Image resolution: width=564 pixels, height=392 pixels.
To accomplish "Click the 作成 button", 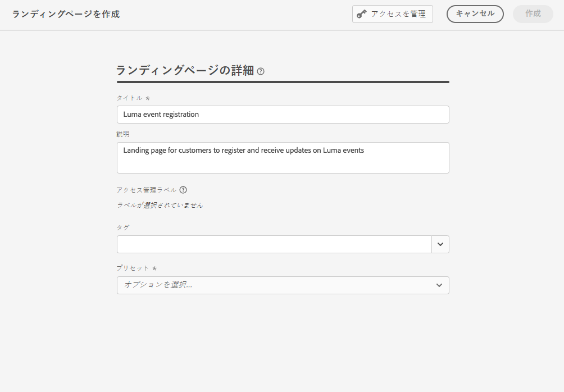I will pyautogui.click(x=533, y=14).
